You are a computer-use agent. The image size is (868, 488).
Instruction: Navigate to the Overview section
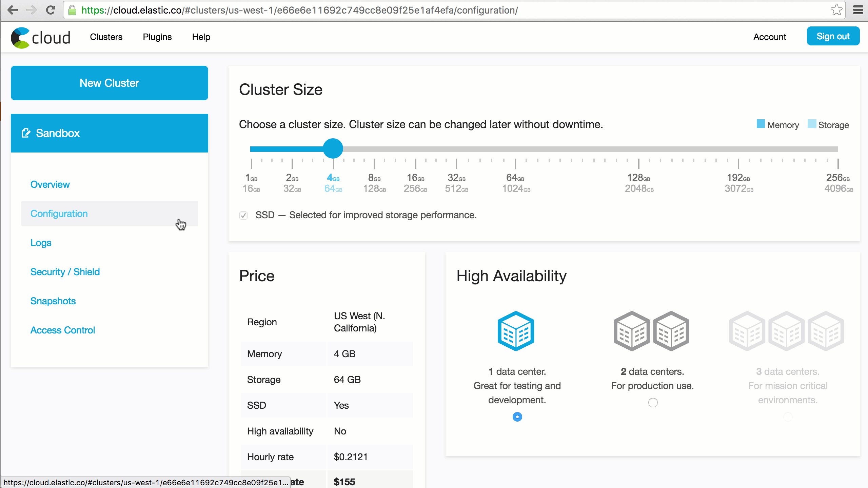click(x=50, y=184)
